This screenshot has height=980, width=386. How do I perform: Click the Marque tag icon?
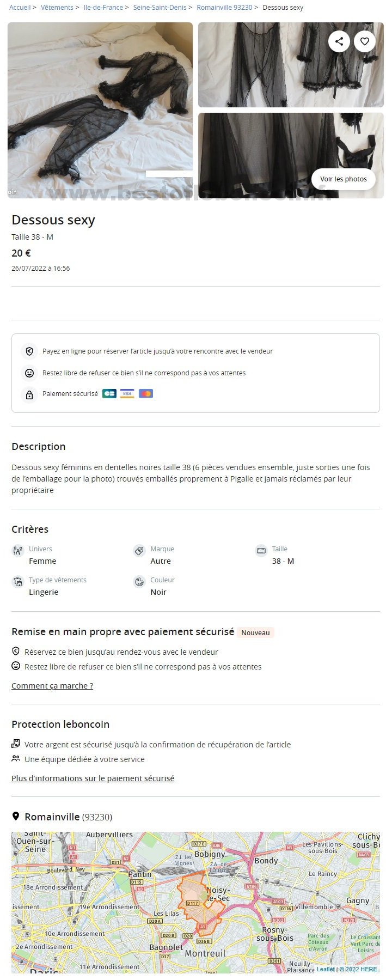(139, 551)
